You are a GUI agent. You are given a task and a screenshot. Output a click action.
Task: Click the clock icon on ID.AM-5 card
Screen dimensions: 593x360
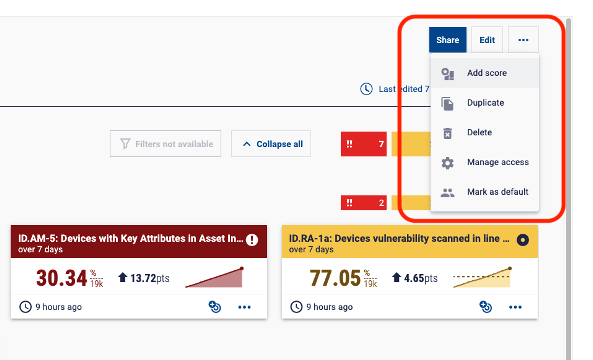[25, 307]
